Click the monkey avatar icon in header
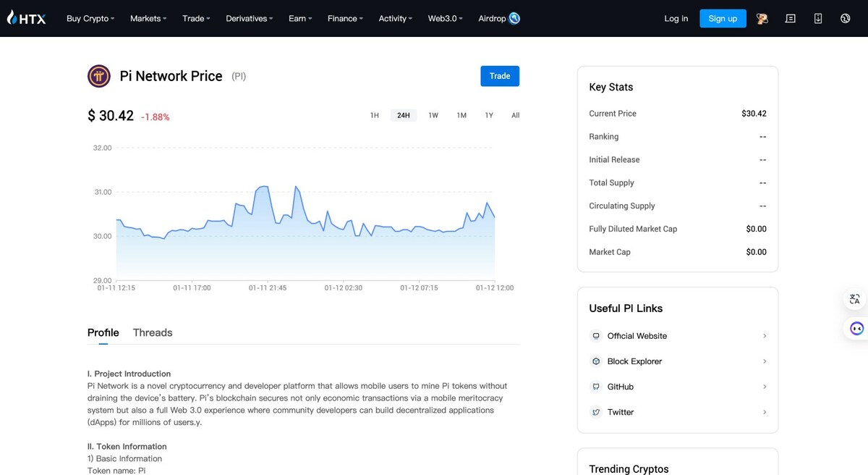 coord(762,19)
